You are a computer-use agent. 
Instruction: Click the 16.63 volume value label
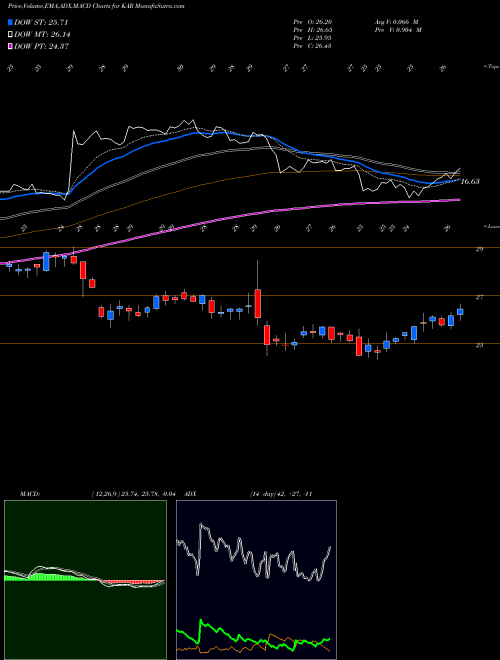(470, 181)
